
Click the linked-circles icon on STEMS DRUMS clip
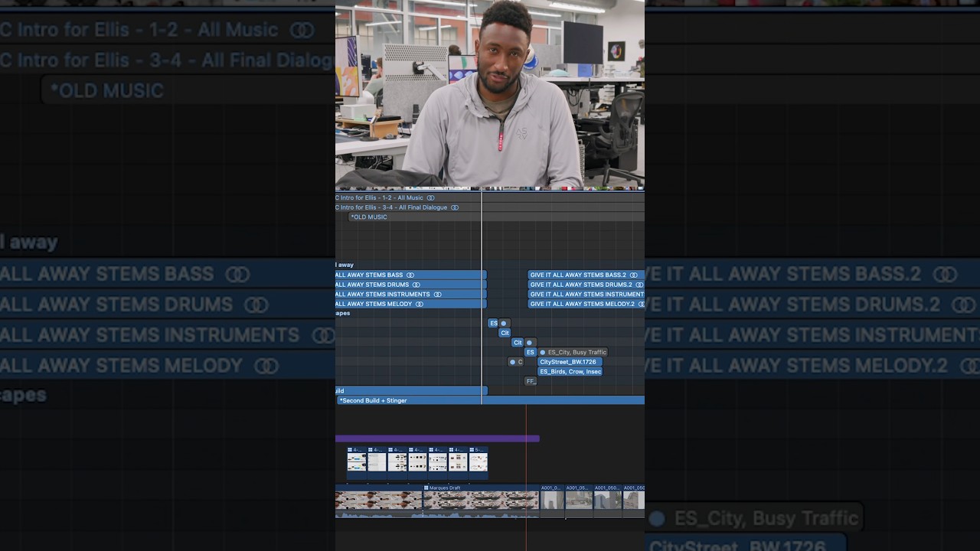click(x=416, y=285)
